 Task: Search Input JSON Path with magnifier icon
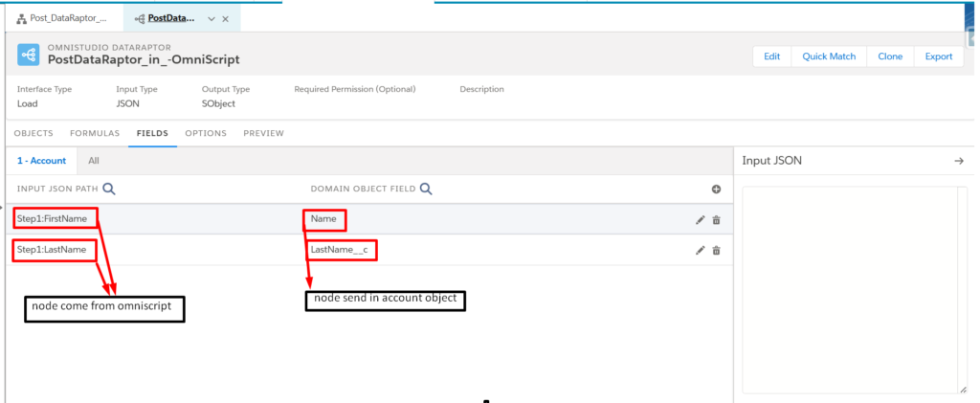(109, 189)
